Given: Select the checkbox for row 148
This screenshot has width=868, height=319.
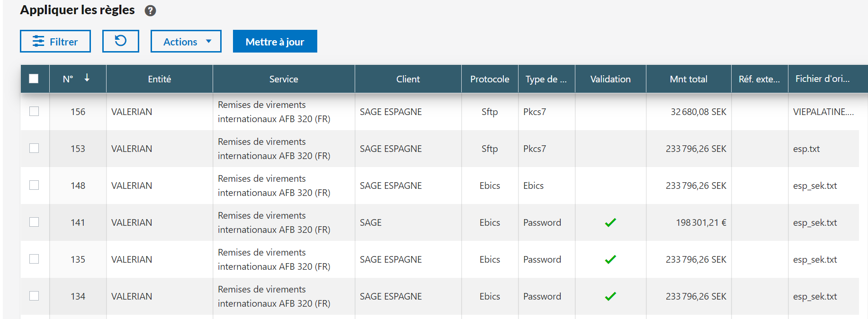Looking at the screenshot, I should [x=34, y=185].
